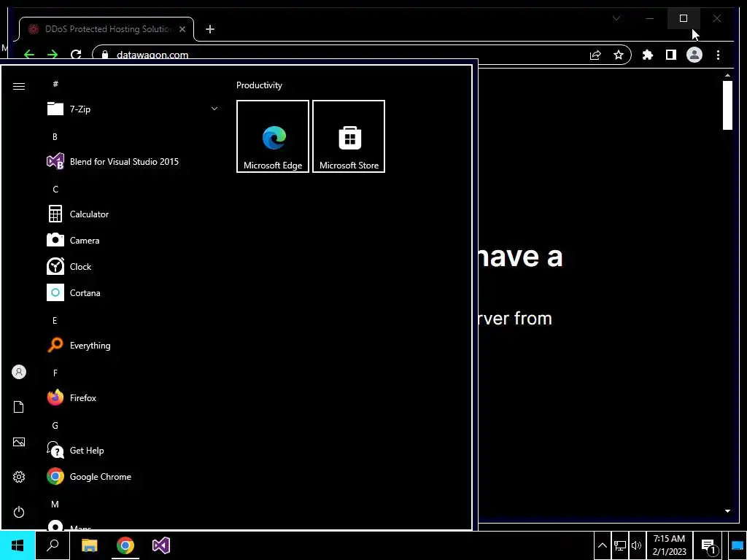
Task: Open the 7-Zip folder in Start menu
Action: point(133,109)
